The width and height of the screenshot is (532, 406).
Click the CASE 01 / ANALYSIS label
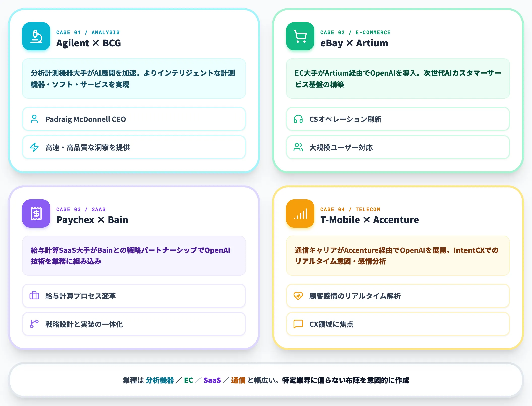coord(88,32)
